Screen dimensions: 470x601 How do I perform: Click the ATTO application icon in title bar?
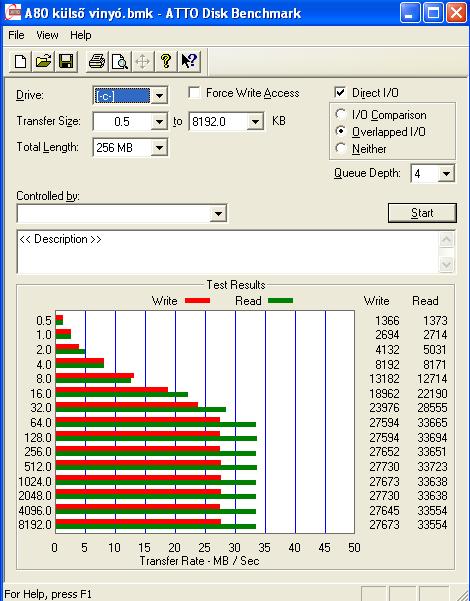click(x=12, y=13)
